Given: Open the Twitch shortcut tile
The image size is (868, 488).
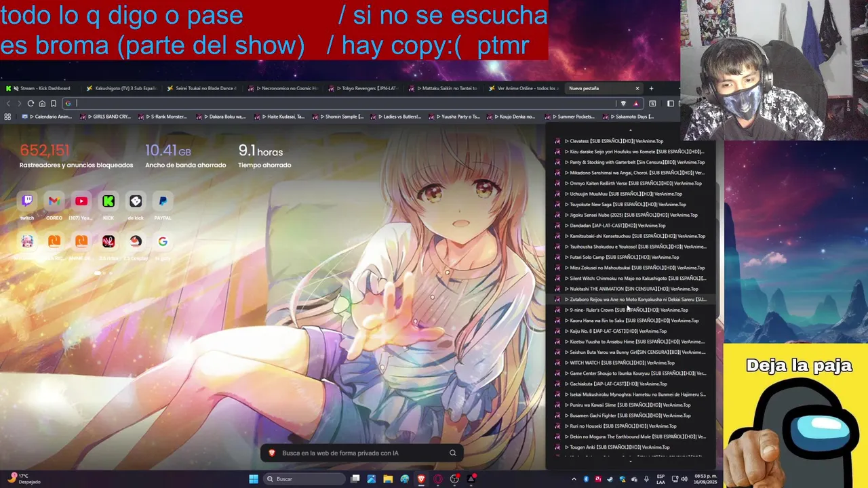Looking at the screenshot, I should (27, 201).
